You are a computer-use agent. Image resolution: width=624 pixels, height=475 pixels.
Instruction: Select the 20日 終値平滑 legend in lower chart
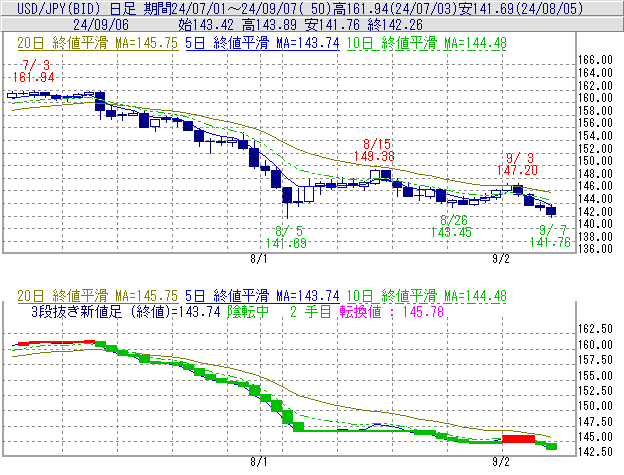pyautogui.click(x=97, y=296)
